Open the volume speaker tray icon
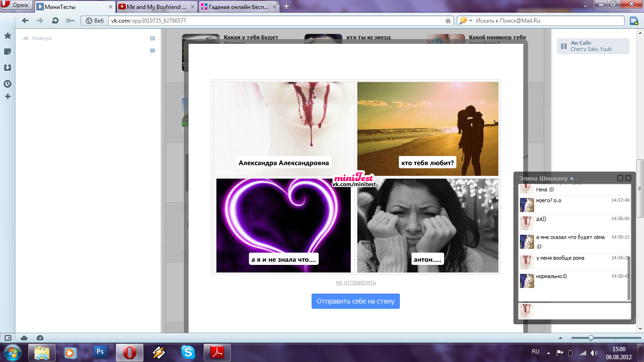644x362 pixels. pyautogui.click(x=594, y=353)
